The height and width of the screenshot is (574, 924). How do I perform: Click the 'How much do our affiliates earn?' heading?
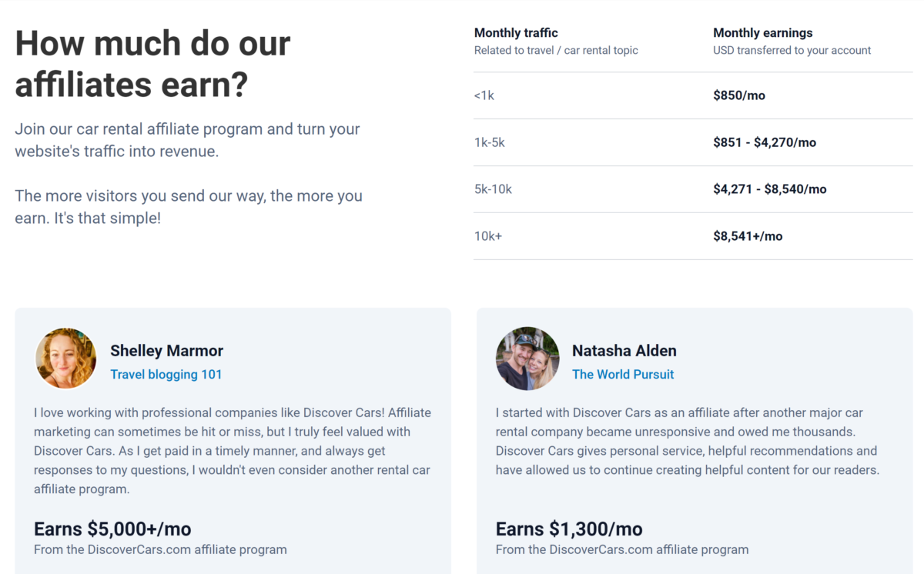coord(152,64)
